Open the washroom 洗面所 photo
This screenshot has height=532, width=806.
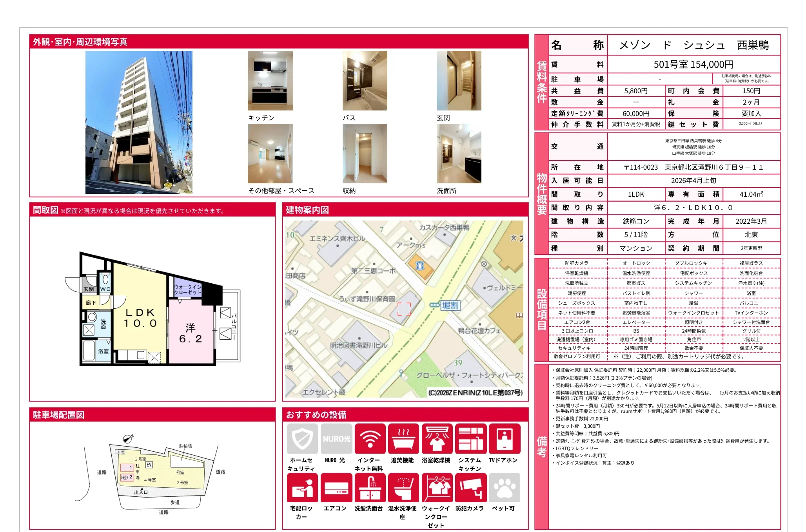[x=459, y=154]
